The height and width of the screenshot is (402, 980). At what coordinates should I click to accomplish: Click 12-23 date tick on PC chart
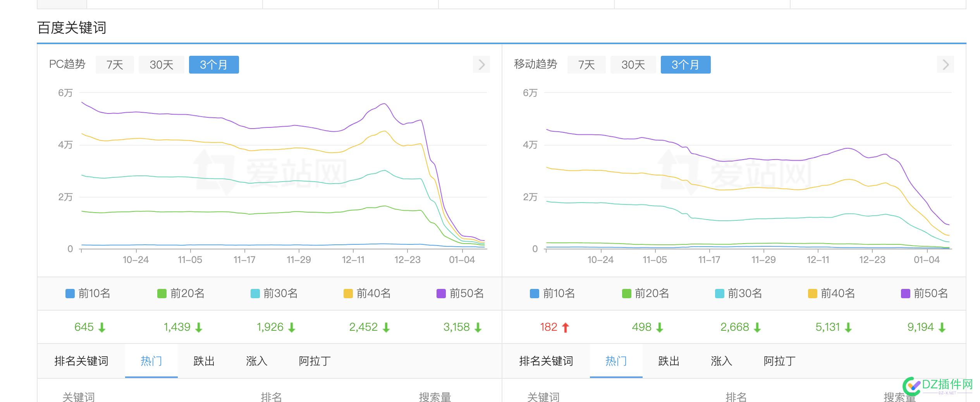[x=407, y=260]
